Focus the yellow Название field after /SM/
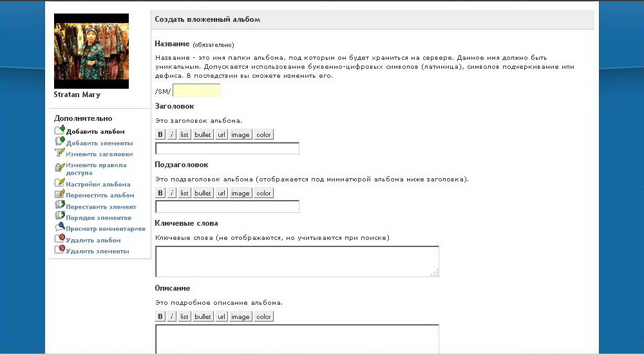 click(x=197, y=91)
